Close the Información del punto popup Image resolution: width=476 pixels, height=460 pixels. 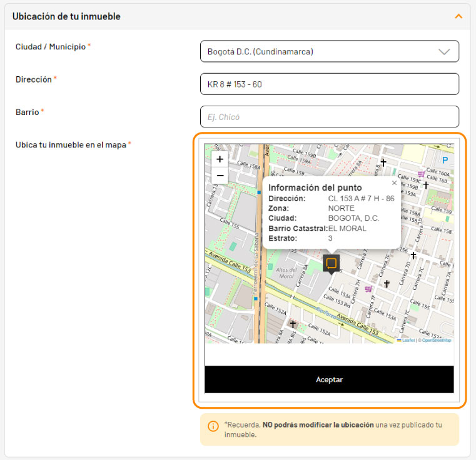(x=394, y=183)
